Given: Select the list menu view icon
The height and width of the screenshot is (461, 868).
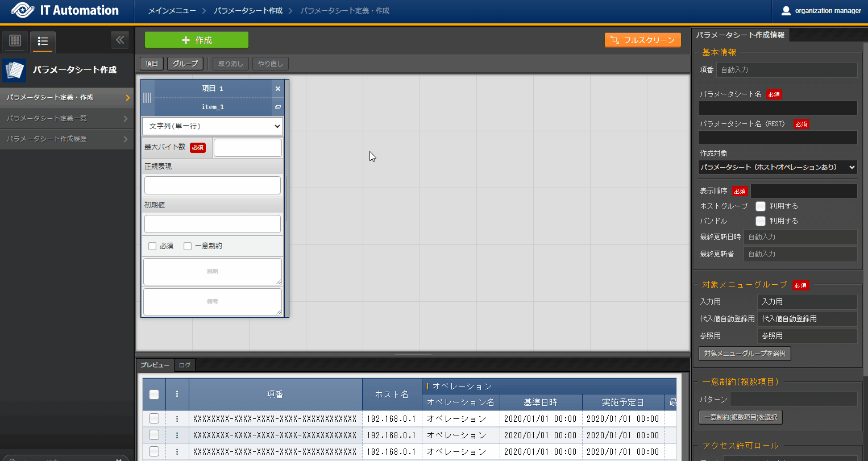Looking at the screenshot, I should (43, 41).
